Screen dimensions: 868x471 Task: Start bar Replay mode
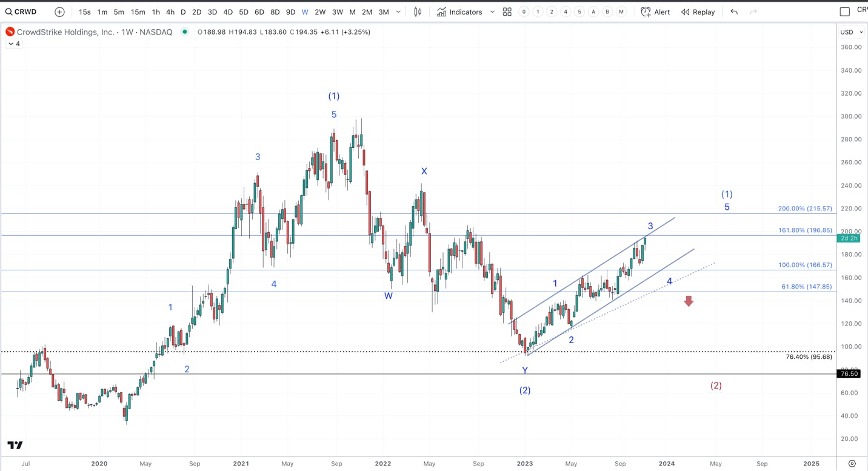698,12
